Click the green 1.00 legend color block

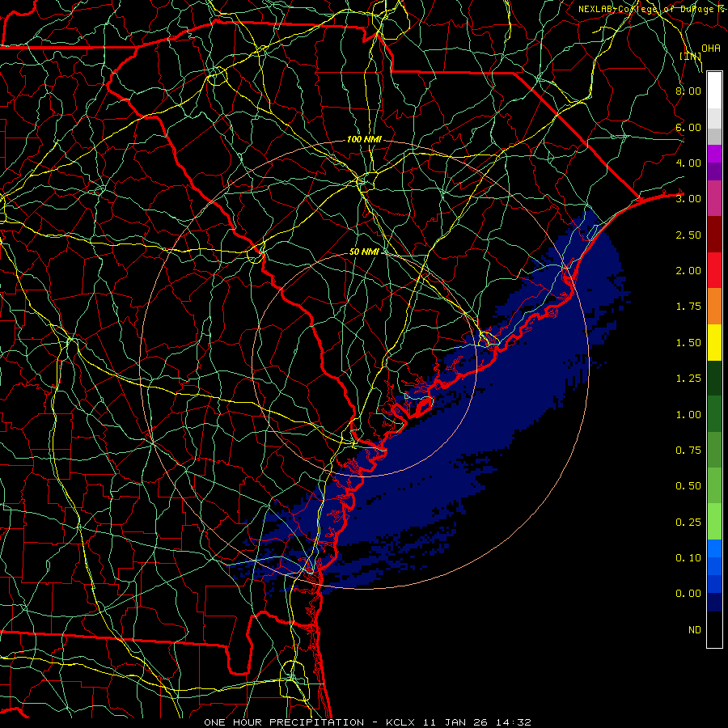(714, 414)
